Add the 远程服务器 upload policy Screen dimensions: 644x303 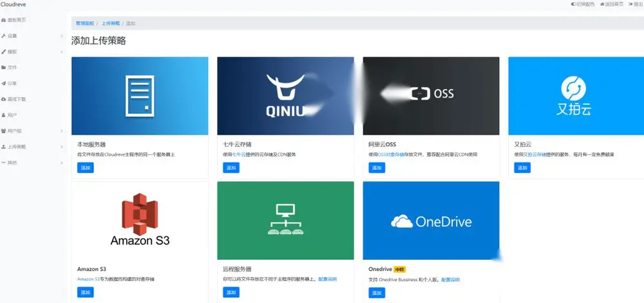[231, 292]
